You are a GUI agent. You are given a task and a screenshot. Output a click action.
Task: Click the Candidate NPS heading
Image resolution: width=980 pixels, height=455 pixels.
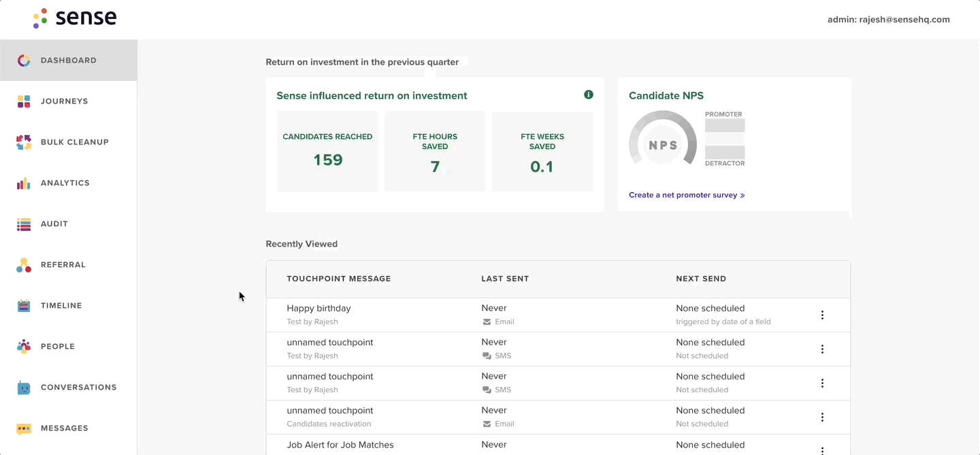click(666, 95)
